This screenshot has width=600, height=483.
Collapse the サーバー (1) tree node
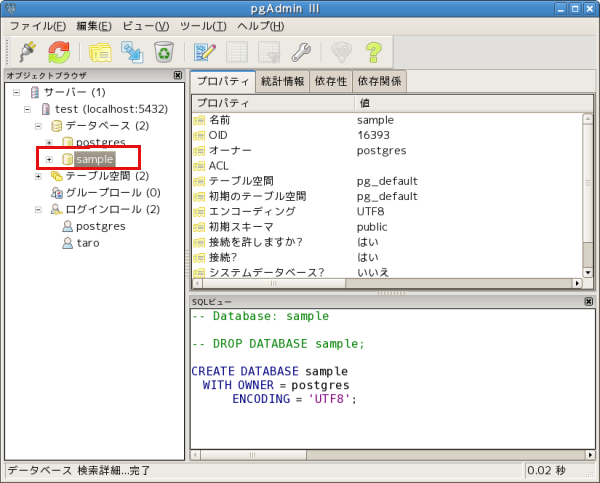point(16,92)
